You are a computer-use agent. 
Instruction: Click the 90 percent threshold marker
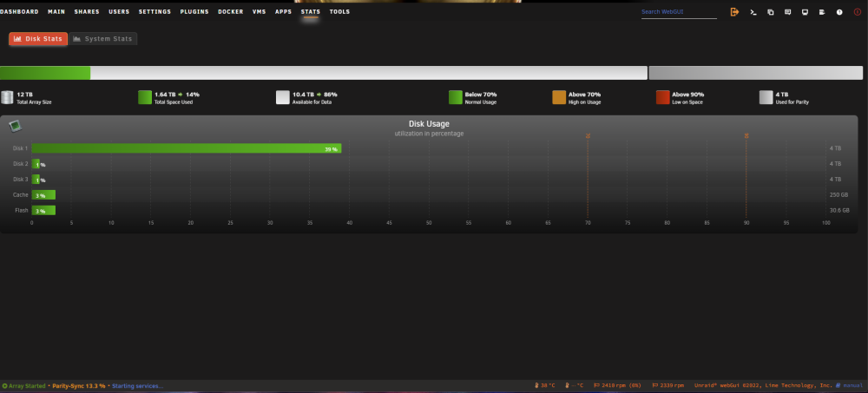[x=746, y=135]
